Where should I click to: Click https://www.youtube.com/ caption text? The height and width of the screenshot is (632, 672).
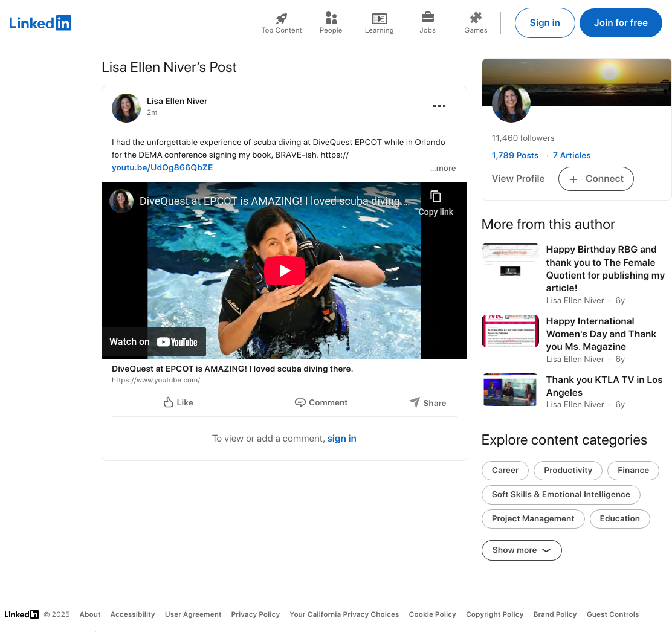pyautogui.click(x=156, y=380)
